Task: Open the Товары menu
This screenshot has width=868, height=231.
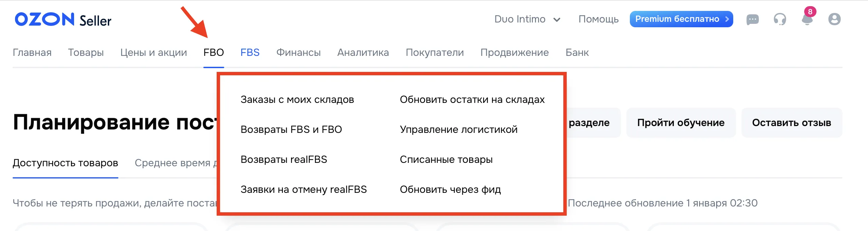Action: (86, 52)
